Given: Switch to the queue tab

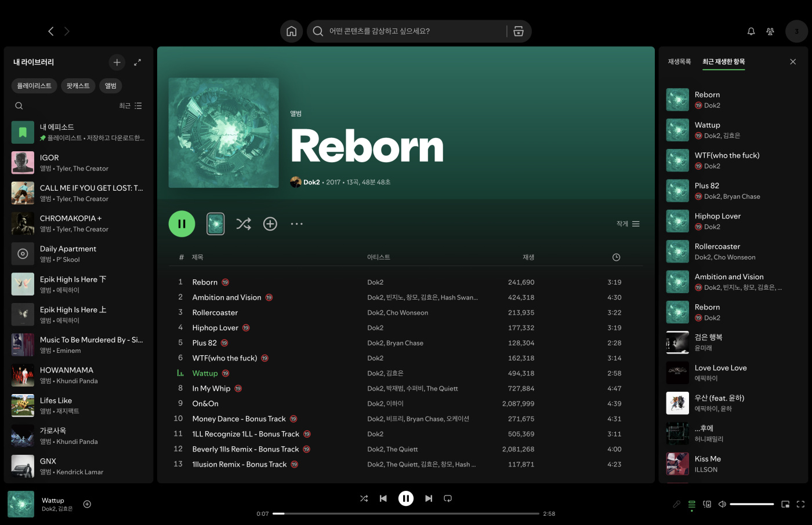Looking at the screenshot, I should pos(679,61).
